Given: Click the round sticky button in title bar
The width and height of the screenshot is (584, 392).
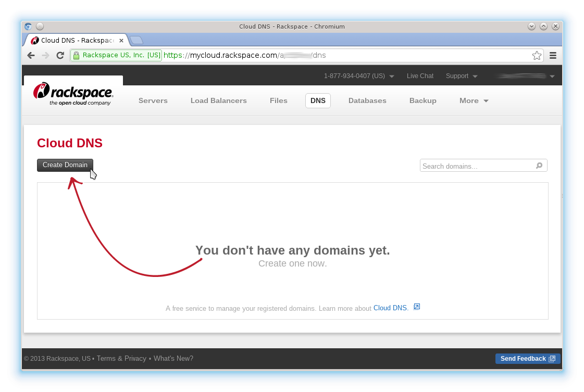Looking at the screenshot, I should [40, 27].
